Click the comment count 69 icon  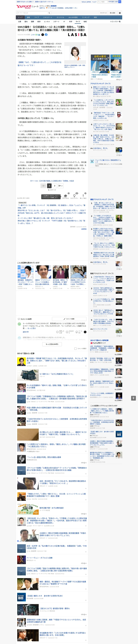coord(33,35)
